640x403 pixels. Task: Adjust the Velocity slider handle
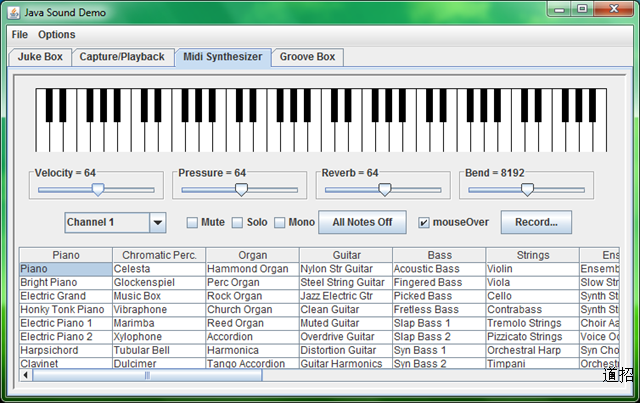point(98,189)
